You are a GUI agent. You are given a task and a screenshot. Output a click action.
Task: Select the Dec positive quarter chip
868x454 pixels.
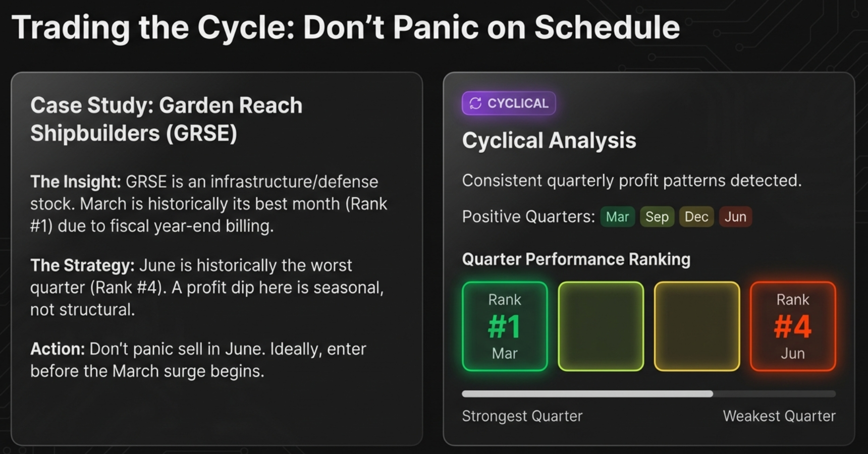696,217
